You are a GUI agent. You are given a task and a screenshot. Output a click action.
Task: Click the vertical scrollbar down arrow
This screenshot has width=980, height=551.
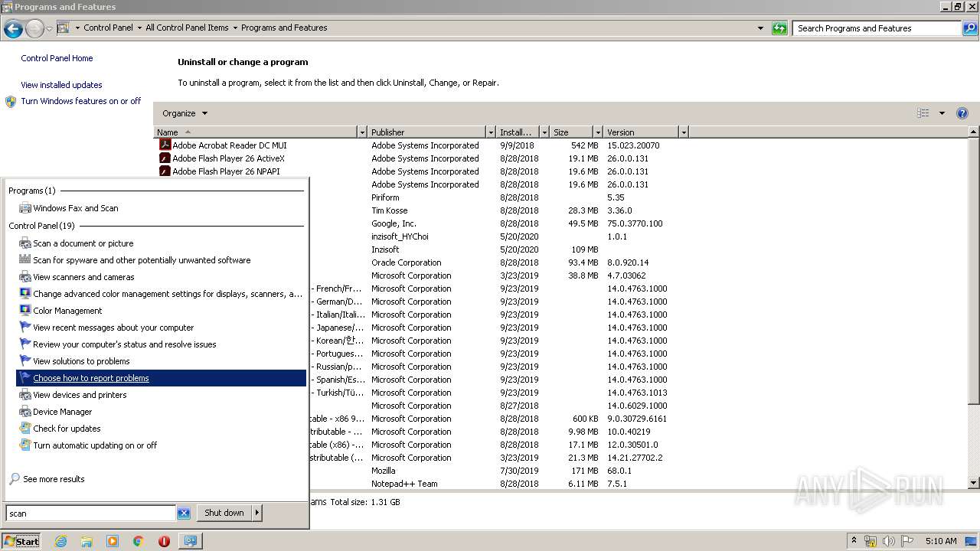tap(974, 483)
